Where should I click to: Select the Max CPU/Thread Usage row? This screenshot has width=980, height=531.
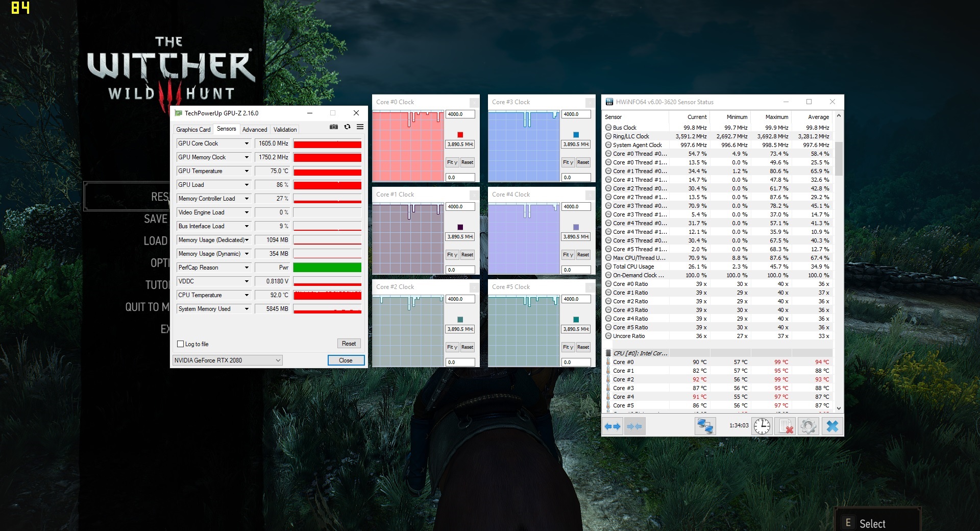pyautogui.click(x=718, y=258)
